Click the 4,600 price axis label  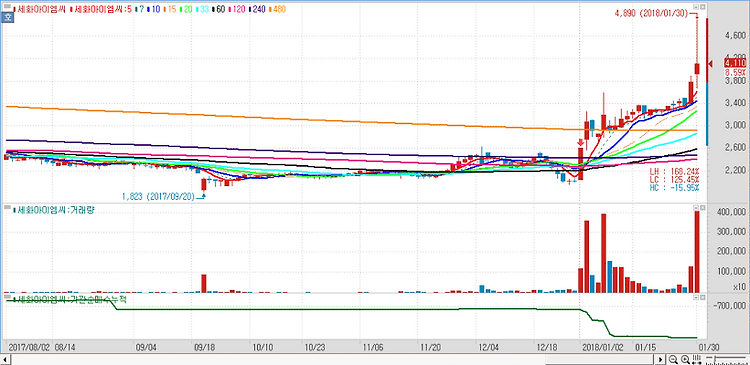pyautogui.click(x=736, y=36)
